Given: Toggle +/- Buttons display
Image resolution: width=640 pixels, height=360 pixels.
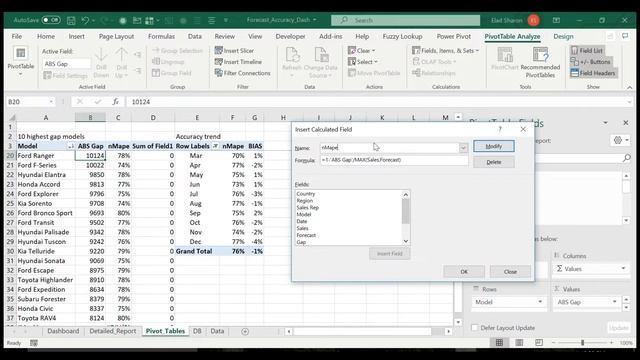Looking at the screenshot, I should 591,62.
